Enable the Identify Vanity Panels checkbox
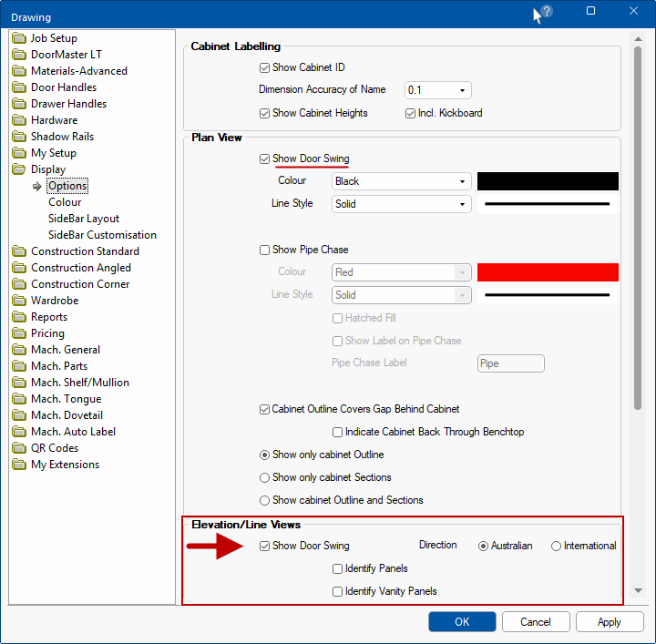 point(338,591)
